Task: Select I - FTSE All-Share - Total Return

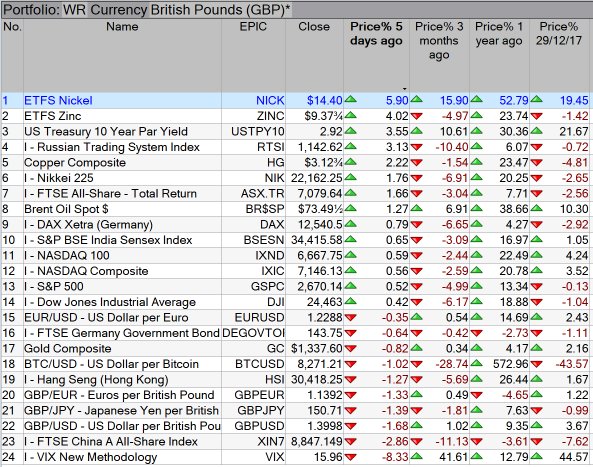Action: click(x=110, y=193)
